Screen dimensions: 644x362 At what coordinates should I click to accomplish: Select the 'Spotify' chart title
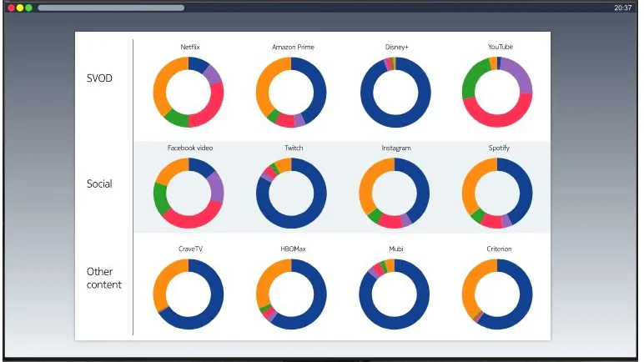[499, 148]
